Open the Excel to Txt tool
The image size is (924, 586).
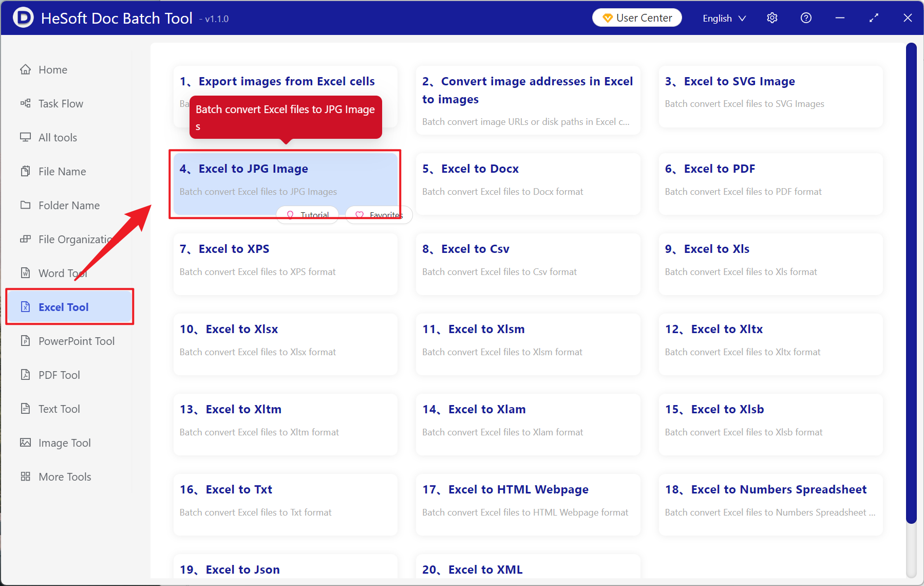click(286, 504)
